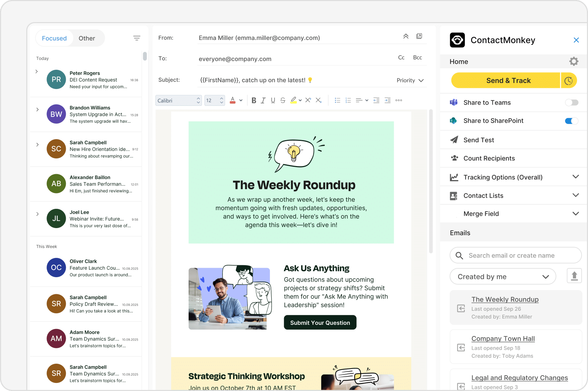This screenshot has height=391, width=588.
Task: Click the upload email template icon
Action: 574,276
